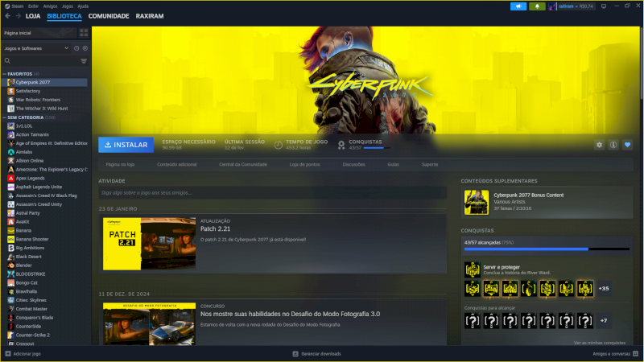The image size is (644, 362).
Task: Click Satisfactory game icon in favorites
Action: coord(11,91)
